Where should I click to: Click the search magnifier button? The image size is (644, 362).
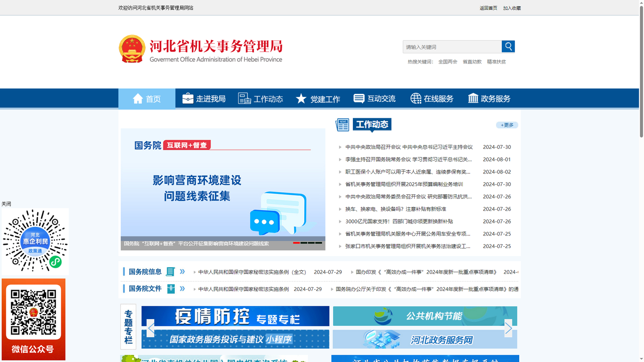[x=508, y=46]
